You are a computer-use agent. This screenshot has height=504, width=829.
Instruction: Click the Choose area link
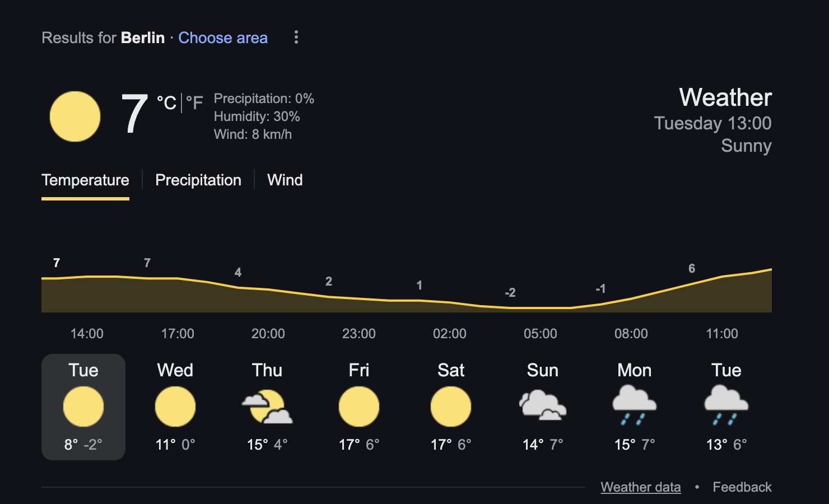point(223,38)
